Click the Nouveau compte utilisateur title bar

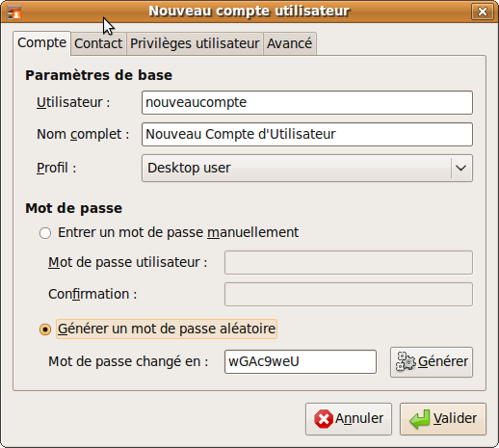pos(249,12)
